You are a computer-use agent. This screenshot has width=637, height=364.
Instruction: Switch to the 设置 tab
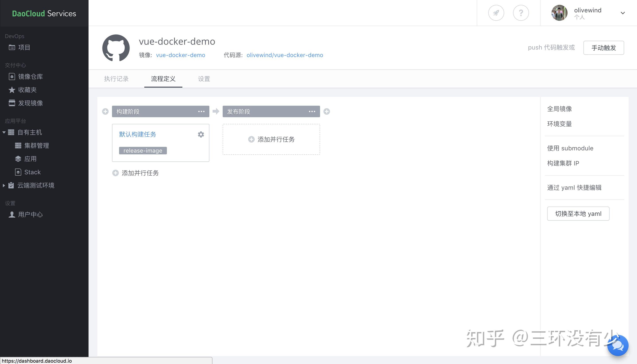[x=204, y=79]
